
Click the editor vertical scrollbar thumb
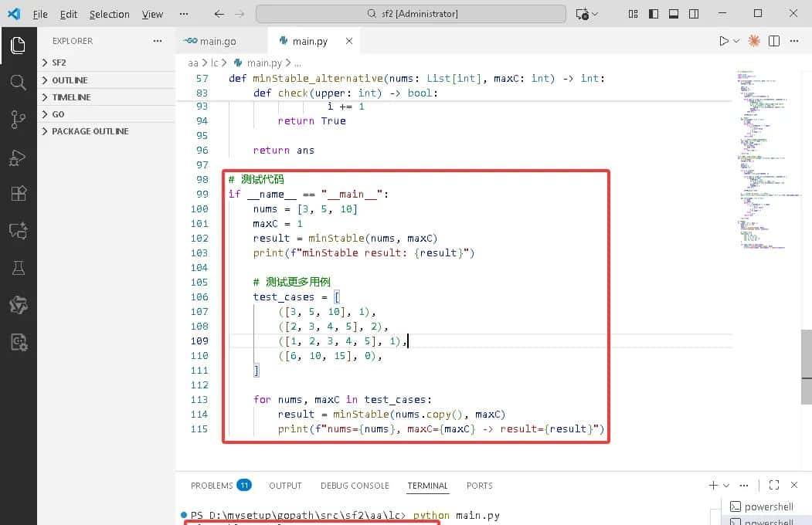[x=806, y=366]
